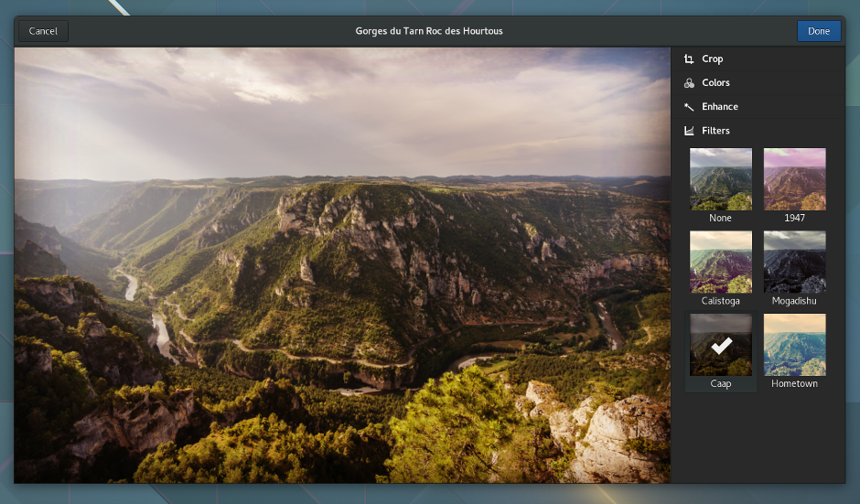
Task: Cancel the photo editing
Action: (43, 31)
